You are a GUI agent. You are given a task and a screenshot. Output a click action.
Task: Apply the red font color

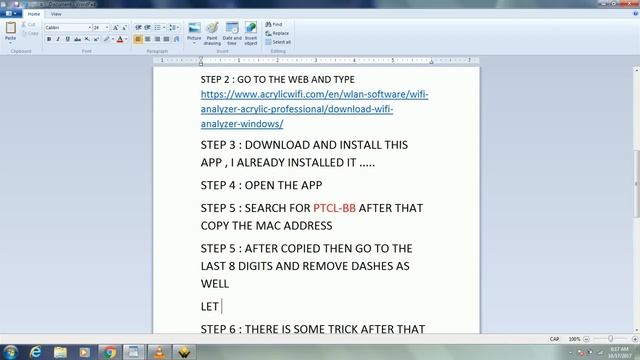click(120, 39)
